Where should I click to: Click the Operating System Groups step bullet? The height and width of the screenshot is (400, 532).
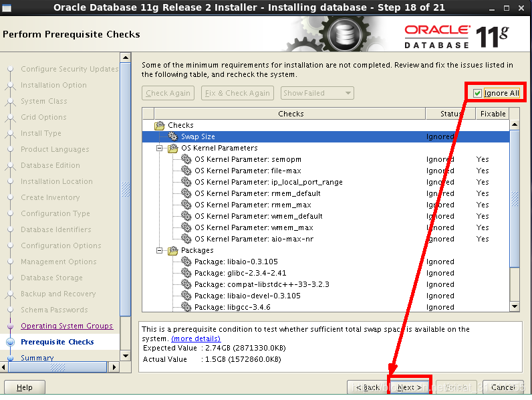coord(11,326)
